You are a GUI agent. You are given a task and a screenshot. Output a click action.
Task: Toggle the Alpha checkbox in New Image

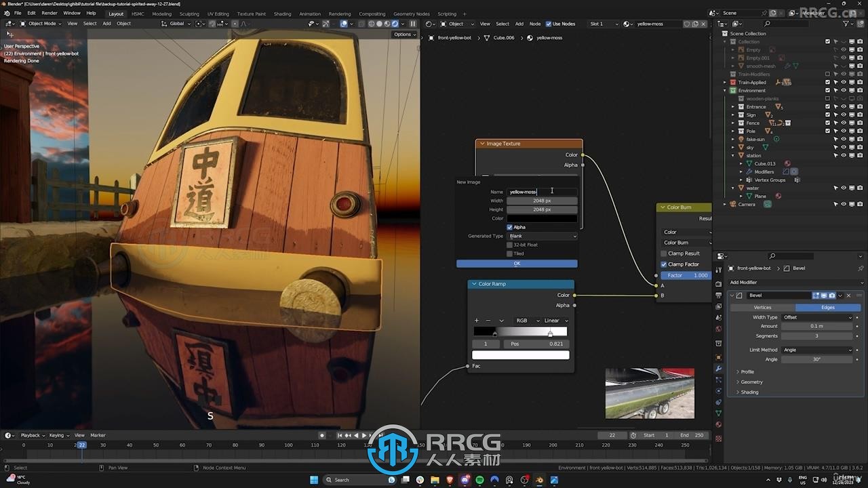coord(510,227)
